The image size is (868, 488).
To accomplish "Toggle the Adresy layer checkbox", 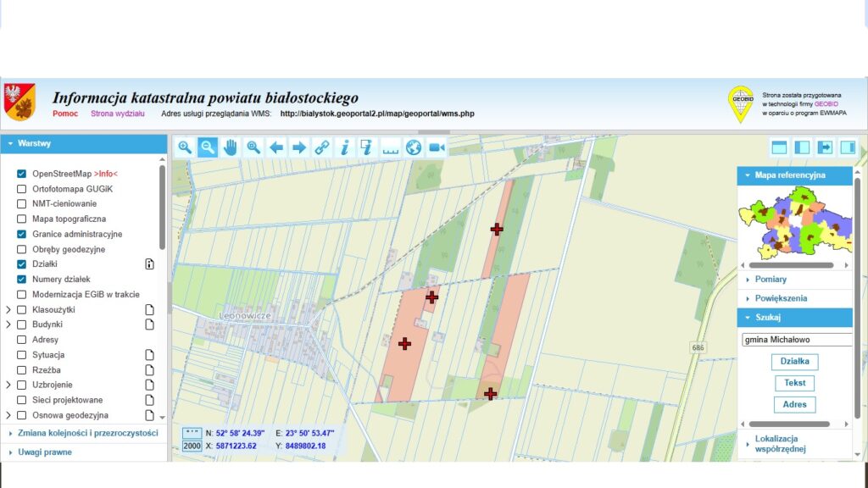I will point(22,340).
